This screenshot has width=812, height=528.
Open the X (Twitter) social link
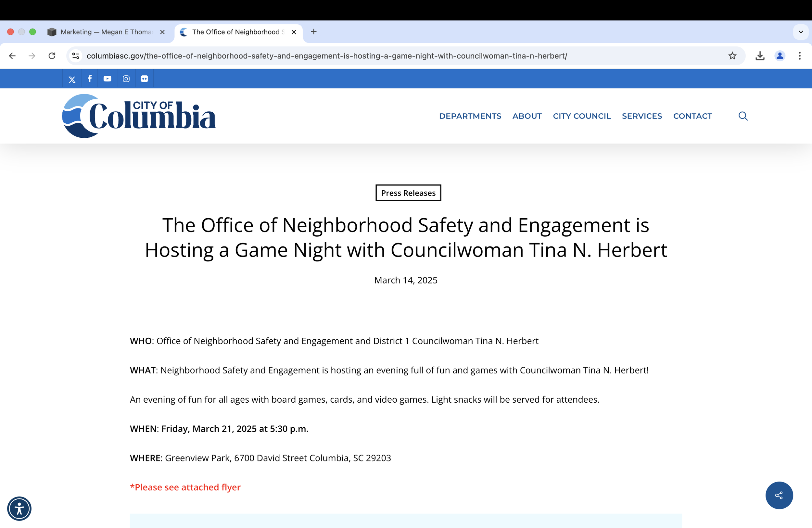[72, 79]
